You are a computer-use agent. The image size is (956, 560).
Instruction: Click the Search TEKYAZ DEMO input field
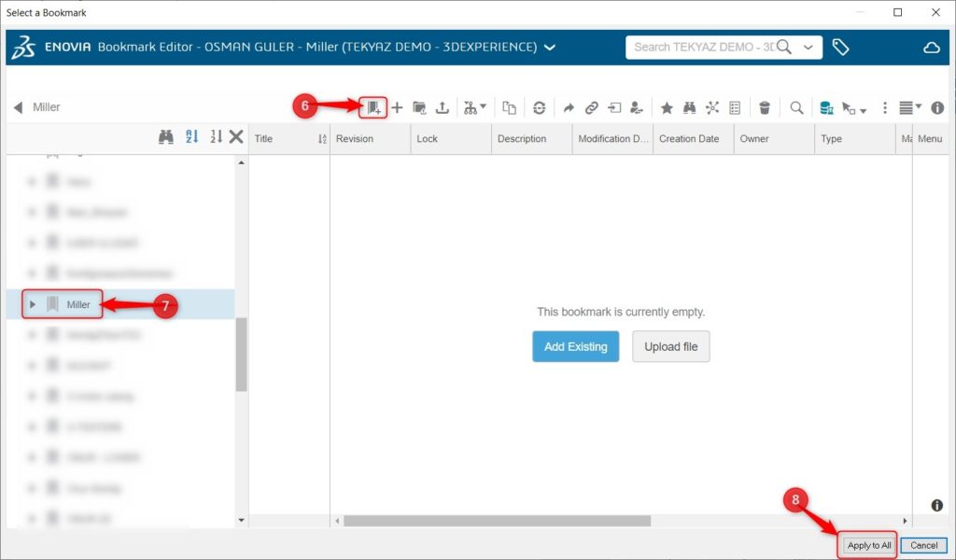coord(702,47)
